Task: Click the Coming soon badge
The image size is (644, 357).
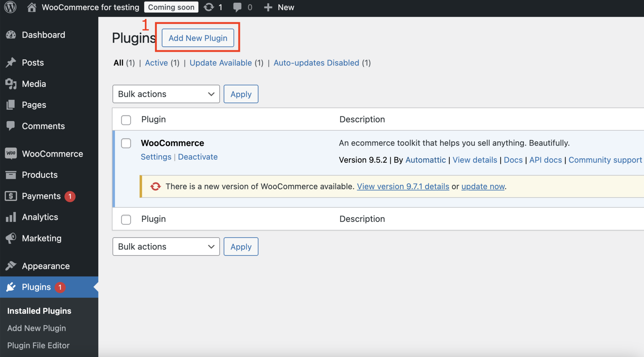Action: pos(171,7)
